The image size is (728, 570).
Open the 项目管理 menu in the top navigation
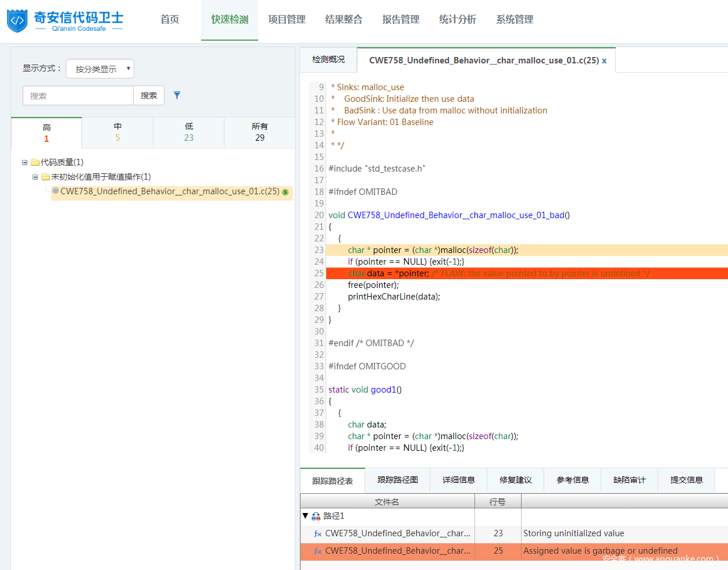287,20
